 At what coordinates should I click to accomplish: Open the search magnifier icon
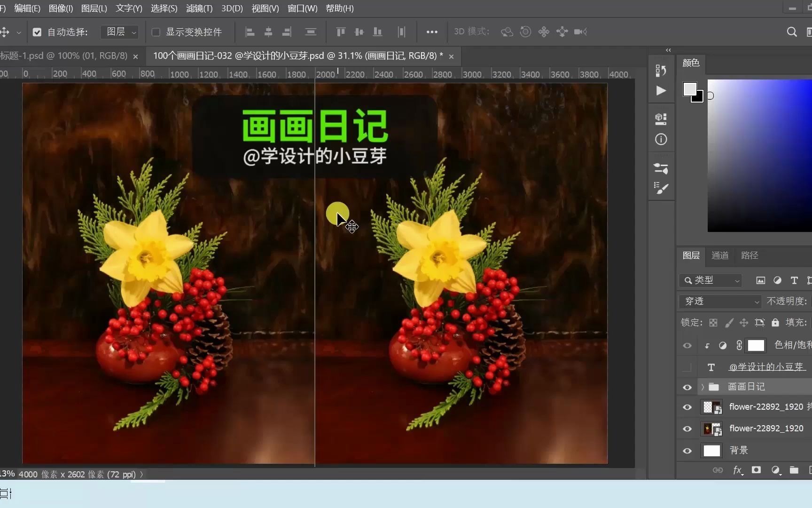pyautogui.click(x=792, y=32)
